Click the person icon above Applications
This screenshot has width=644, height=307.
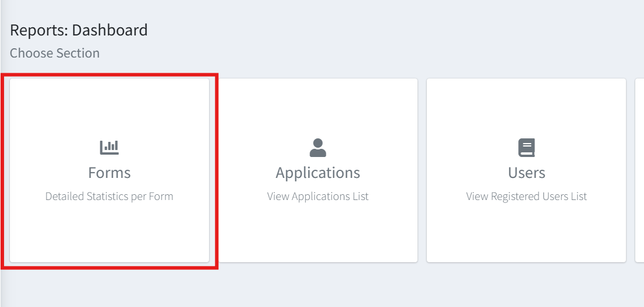point(318,148)
